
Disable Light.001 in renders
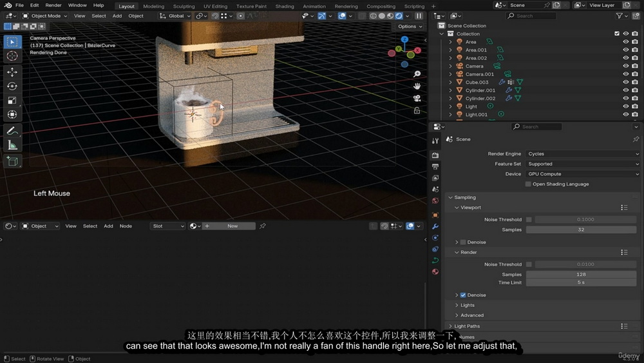point(635,114)
